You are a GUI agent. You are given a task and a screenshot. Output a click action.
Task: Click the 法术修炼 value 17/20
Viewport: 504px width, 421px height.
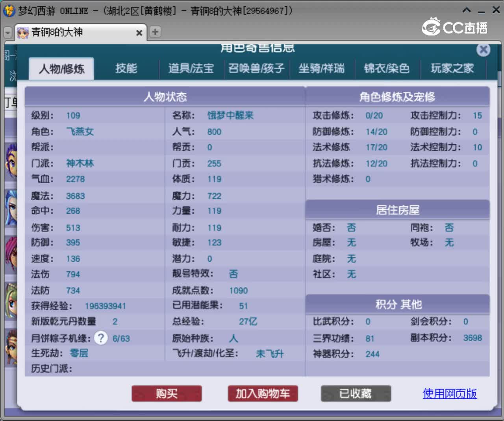click(376, 148)
